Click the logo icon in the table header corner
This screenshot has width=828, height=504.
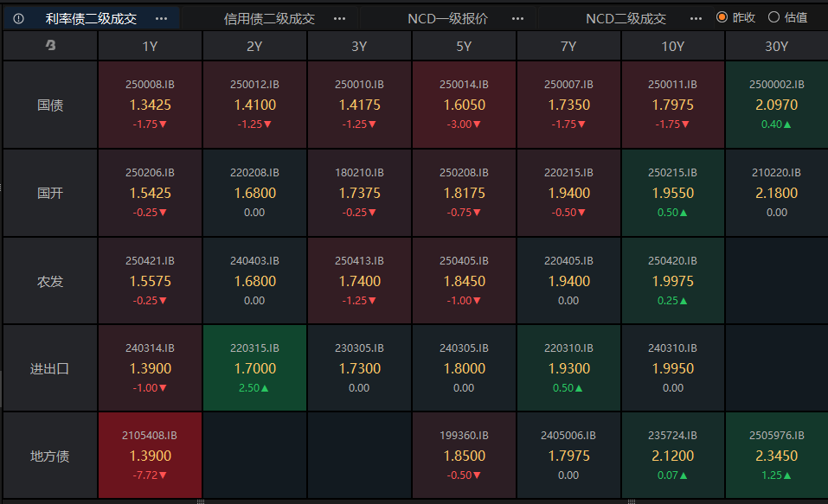(51, 46)
